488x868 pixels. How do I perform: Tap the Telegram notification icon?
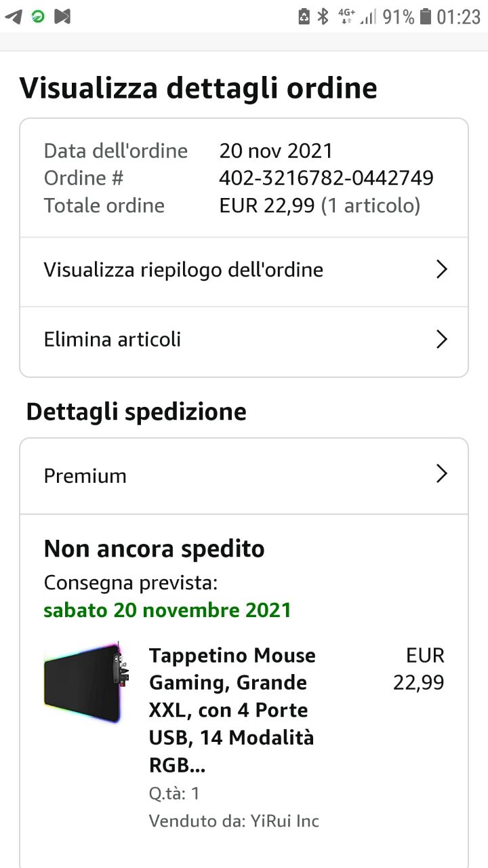click(13, 16)
